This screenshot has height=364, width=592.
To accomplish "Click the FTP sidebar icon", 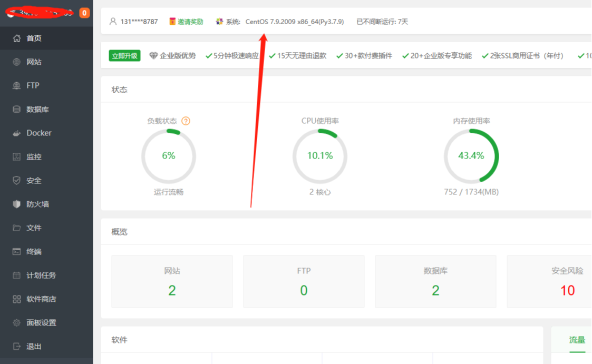I will point(16,85).
